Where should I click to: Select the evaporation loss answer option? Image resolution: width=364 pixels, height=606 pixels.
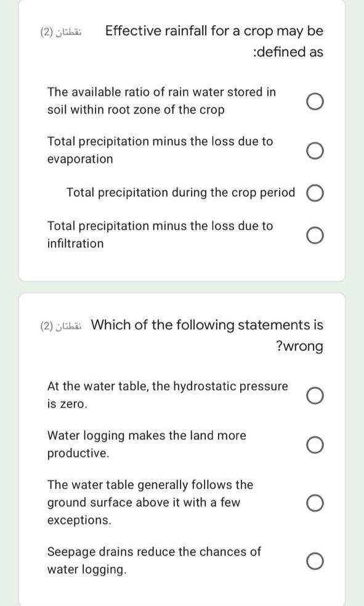pyautogui.click(x=315, y=149)
